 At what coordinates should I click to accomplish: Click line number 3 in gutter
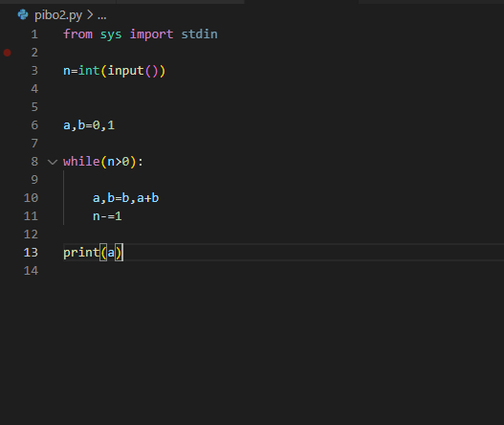[34, 71]
